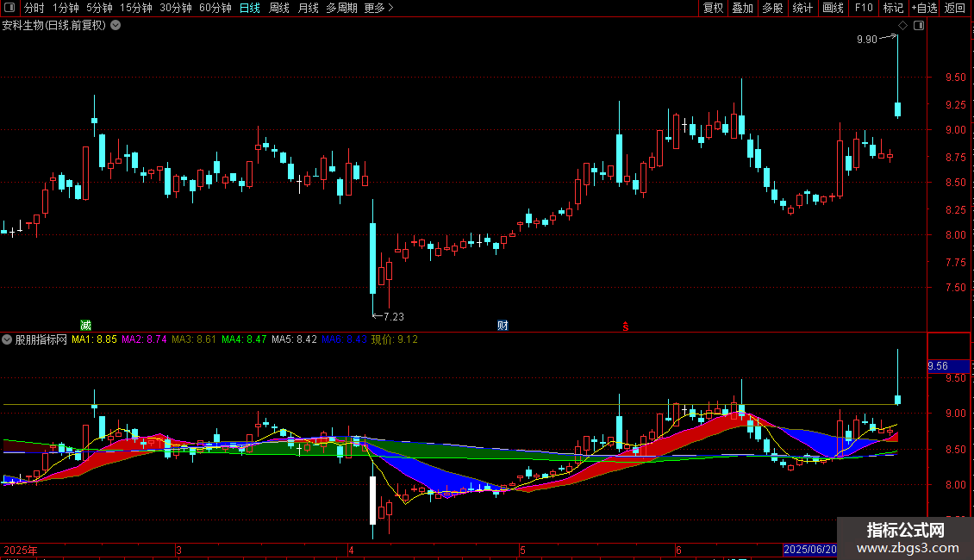Click the diamond icon on main chart
974x560 pixels.
point(903,26)
